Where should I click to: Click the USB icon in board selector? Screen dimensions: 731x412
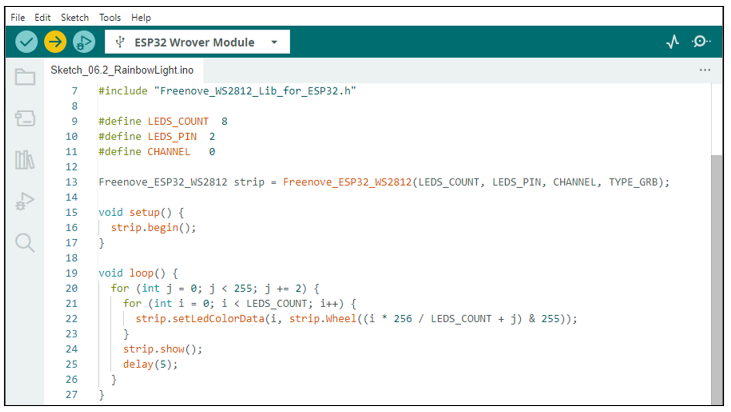tap(120, 42)
